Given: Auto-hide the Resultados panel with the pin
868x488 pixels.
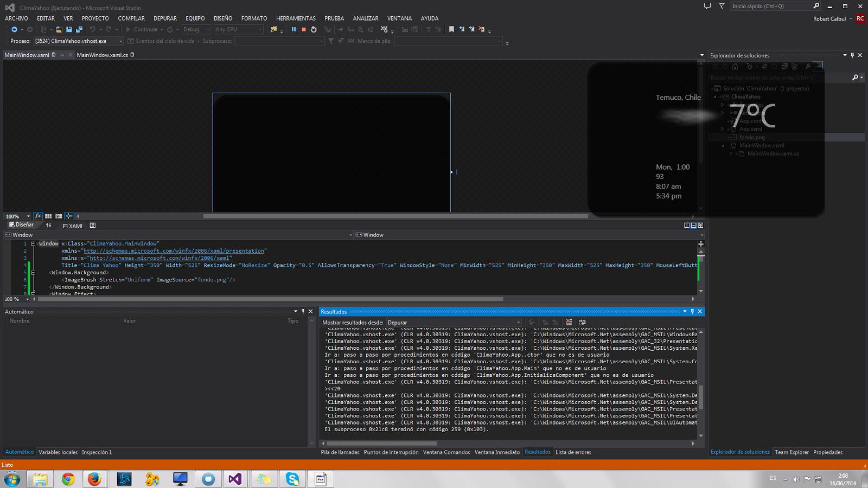Looking at the screenshot, I should coord(692,311).
